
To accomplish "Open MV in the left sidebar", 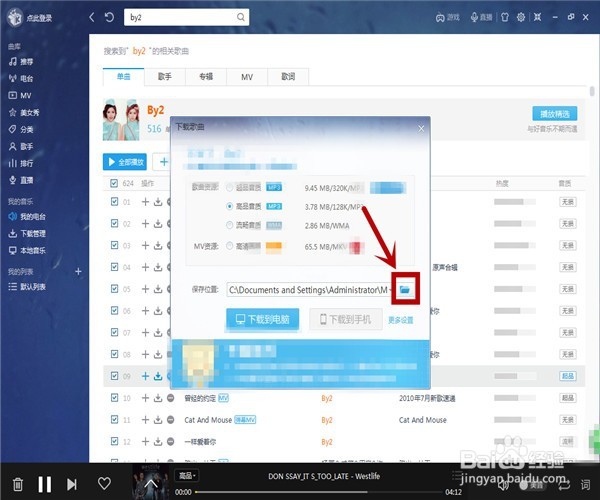I will 20,95.
